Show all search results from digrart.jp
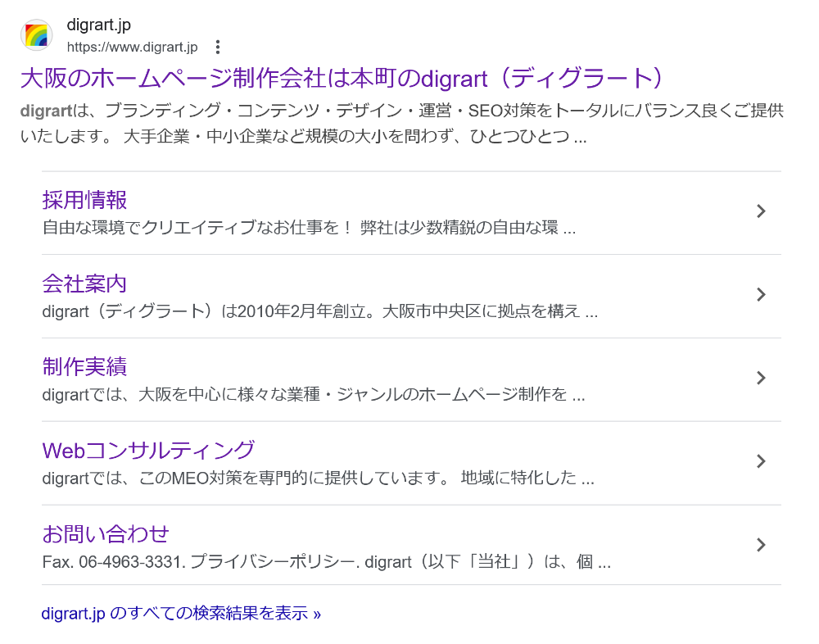819x644 pixels. pyautogui.click(x=181, y=613)
